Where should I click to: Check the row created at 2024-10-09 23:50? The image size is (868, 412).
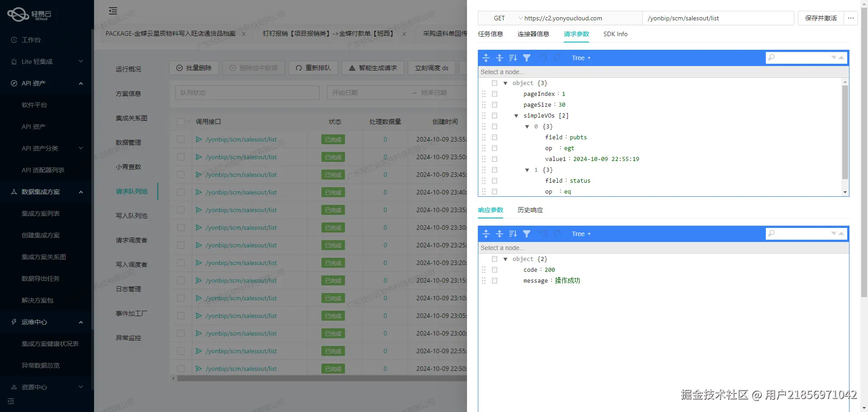181,157
